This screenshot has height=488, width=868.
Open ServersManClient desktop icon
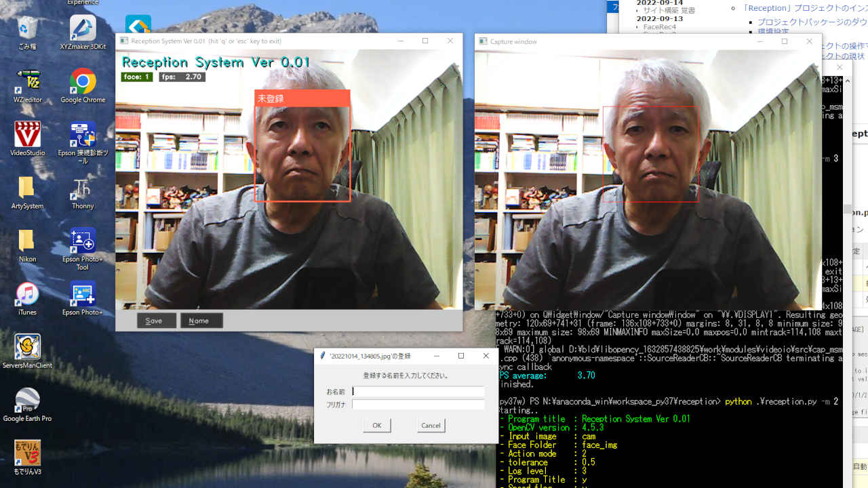(28, 348)
